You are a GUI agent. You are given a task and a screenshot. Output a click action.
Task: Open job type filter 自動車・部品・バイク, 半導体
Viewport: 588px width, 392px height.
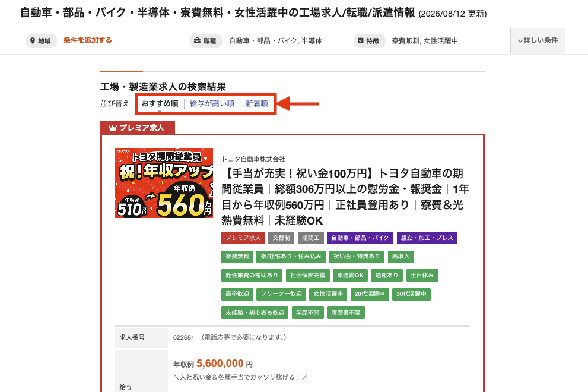coord(276,40)
